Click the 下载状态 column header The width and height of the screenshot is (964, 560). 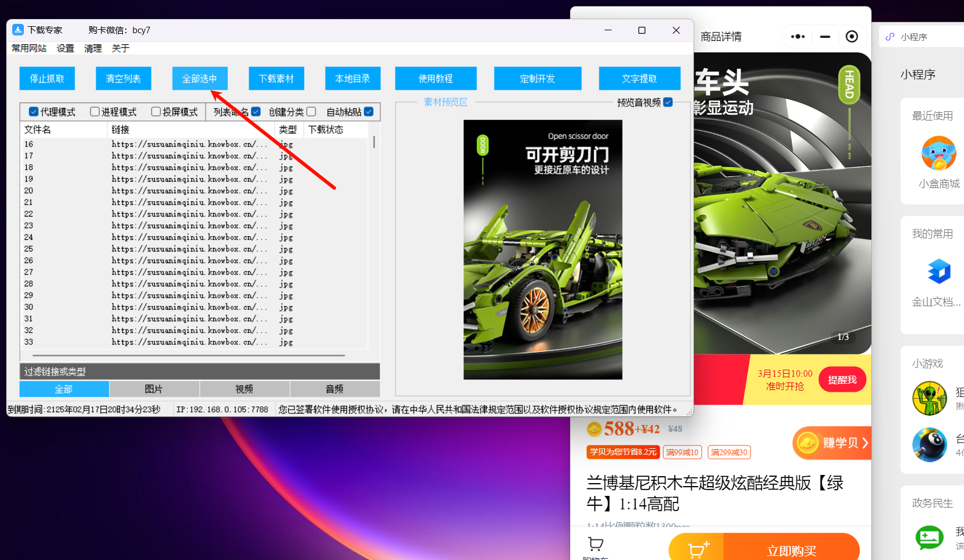[336, 129]
